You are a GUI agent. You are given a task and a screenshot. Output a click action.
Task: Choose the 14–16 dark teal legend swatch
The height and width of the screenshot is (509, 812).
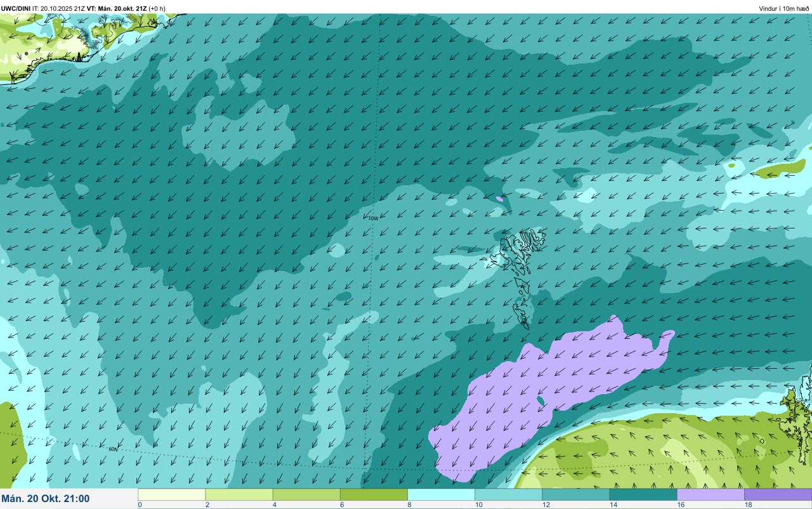643,494
